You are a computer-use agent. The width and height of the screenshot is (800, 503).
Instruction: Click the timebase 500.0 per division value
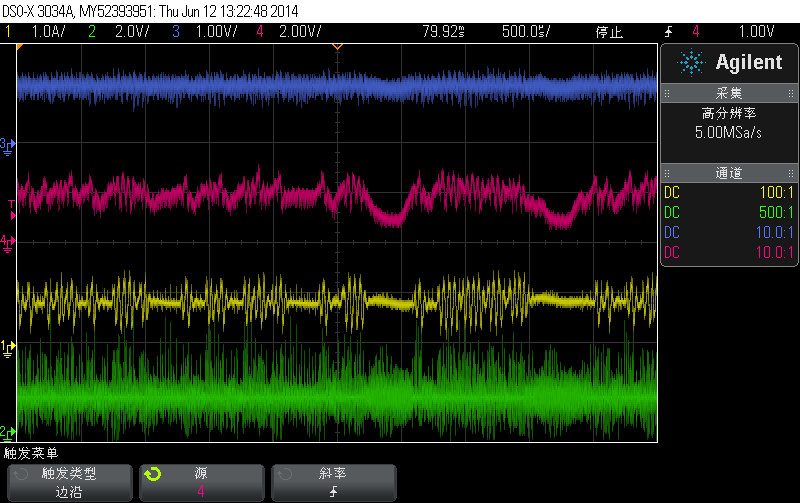[x=526, y=32]
